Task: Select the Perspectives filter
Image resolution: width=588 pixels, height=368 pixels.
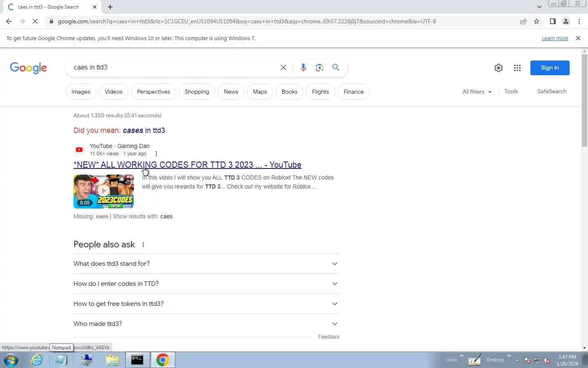Action: coord(154,92)
